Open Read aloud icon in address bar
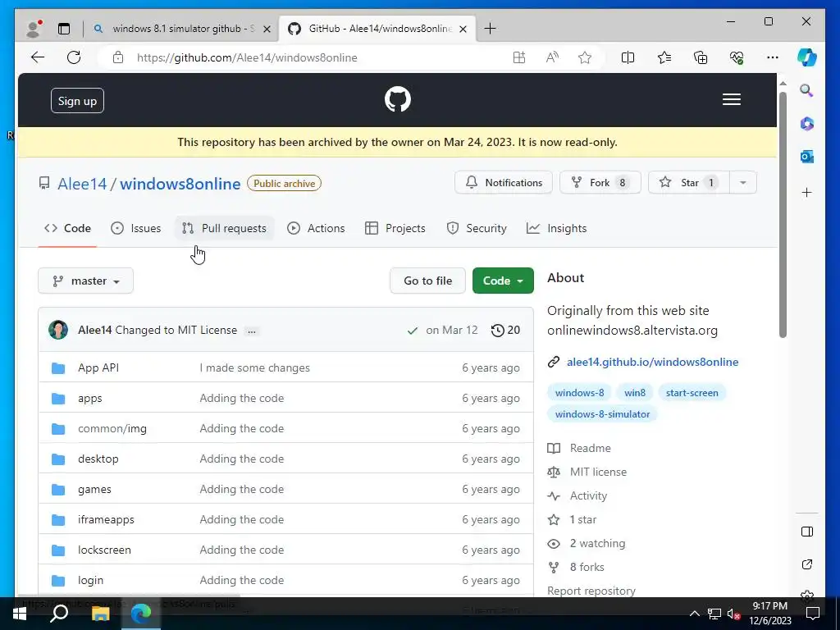Viewport: 840px width, 630px height. pyautogui.click(x=552, y=57)
